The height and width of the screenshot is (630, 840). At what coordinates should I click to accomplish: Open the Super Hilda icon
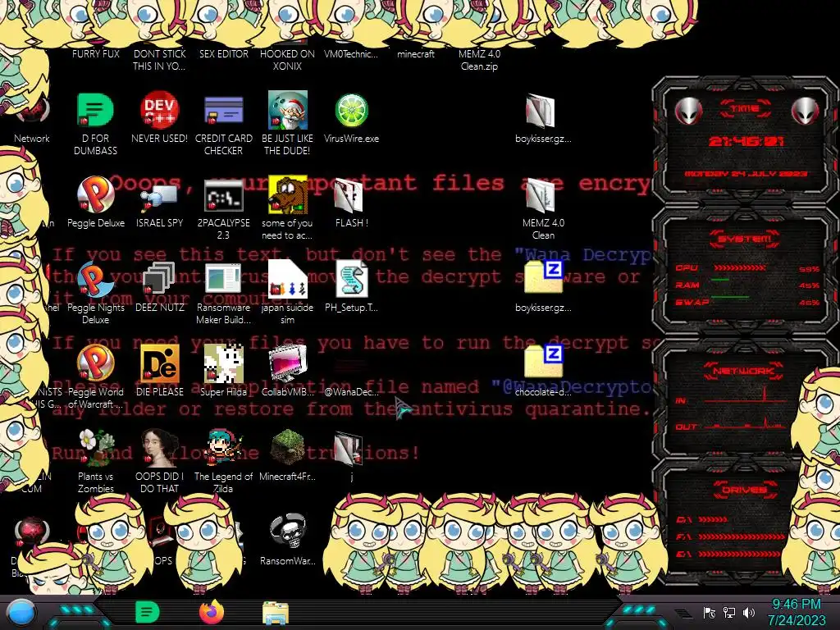(223, 364)
